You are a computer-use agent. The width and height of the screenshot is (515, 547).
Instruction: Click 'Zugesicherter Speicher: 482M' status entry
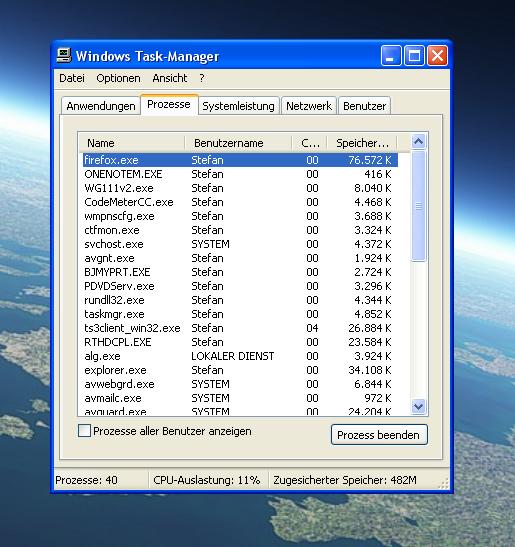[345, 480]
